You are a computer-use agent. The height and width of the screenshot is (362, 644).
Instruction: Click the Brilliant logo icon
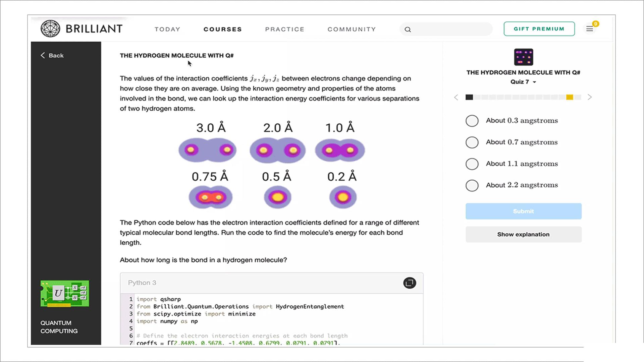[x=50, y=29]
